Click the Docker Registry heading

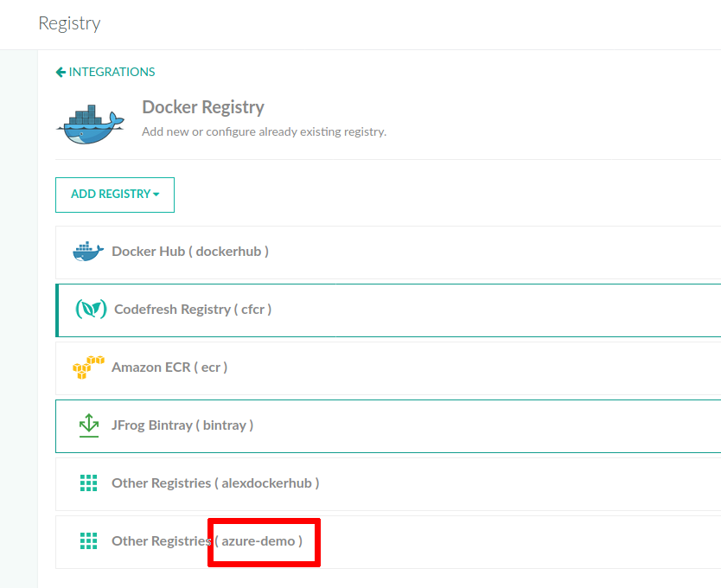[x=203, y=107]
